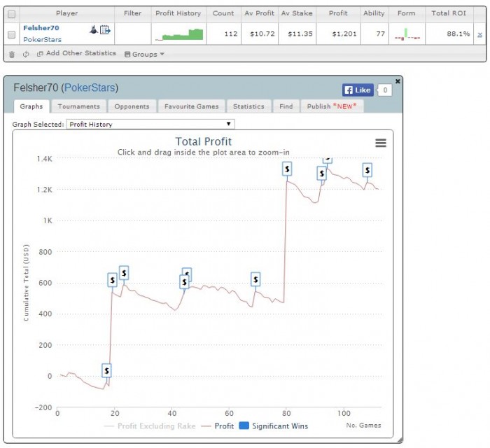The width and height of the screenshot is (490, 448).
Task: Click the Like count bubble showing 0
Action: coord(385,90)
